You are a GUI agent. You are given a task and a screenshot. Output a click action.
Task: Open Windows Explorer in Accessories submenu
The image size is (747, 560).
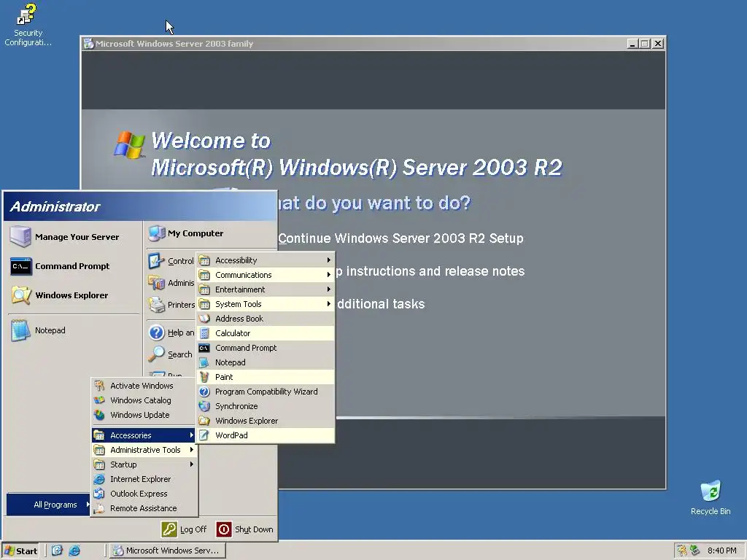tap(266, 421)
